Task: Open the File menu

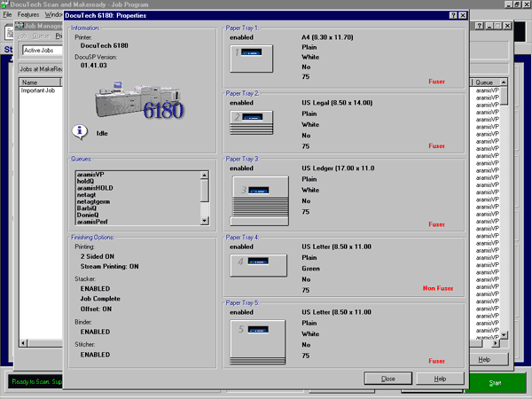Action: click(7, 14)
